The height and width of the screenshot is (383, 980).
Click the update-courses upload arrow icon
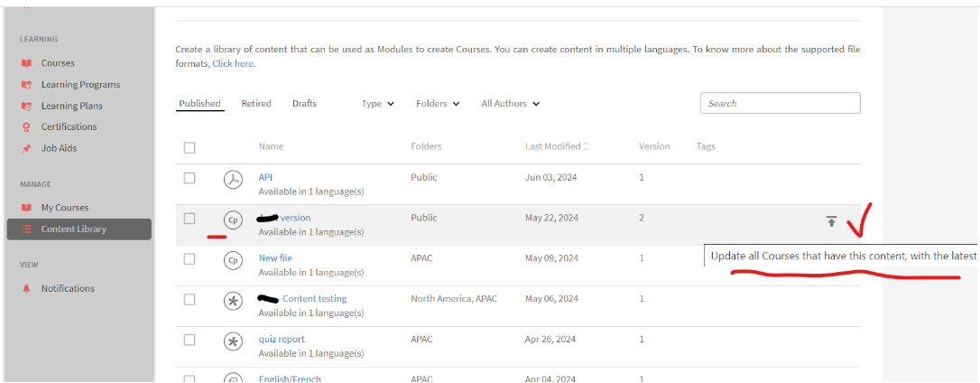831,221
